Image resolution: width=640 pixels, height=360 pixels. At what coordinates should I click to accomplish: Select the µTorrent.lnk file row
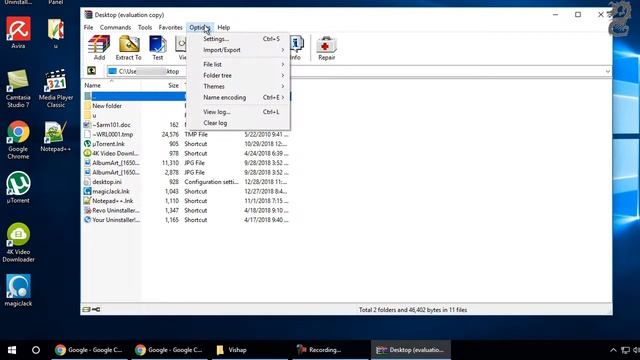click(x=187, y=144)
